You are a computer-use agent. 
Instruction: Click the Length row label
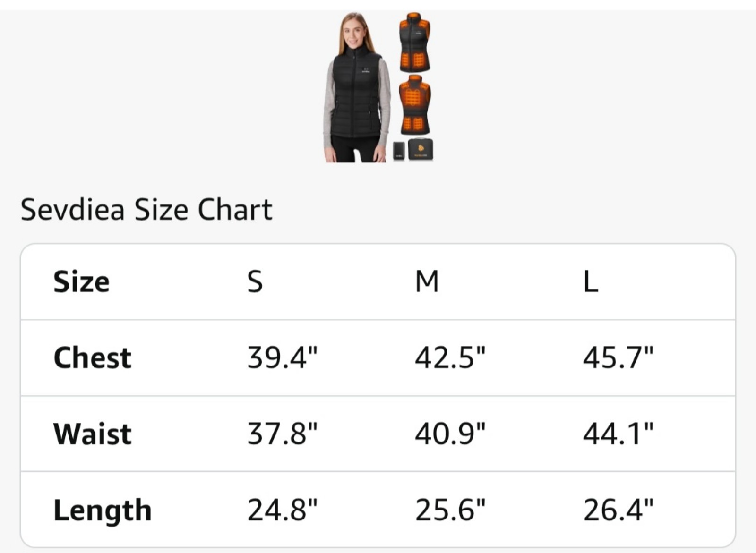(x=103, y=510)
